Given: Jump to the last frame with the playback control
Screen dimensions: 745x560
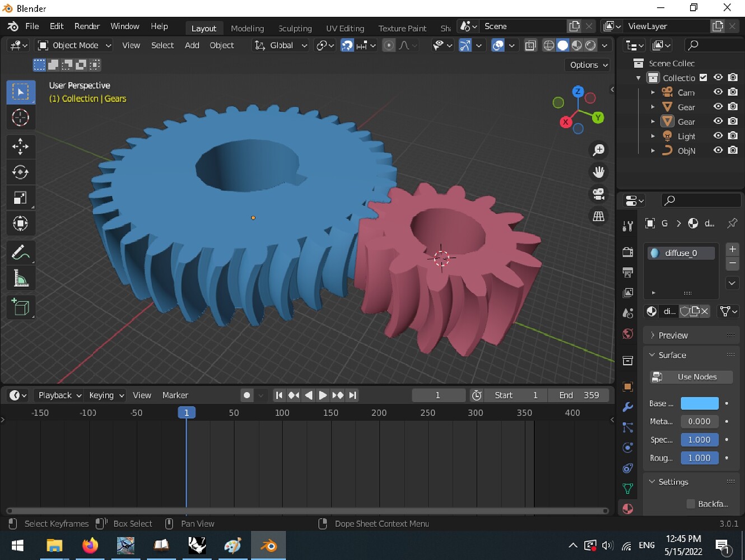Looking at the screenshot, I should [x=353, y=395].
